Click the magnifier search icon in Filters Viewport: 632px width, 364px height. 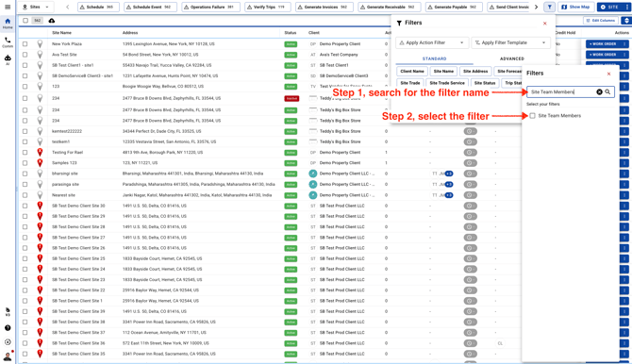tap(607, 91)
